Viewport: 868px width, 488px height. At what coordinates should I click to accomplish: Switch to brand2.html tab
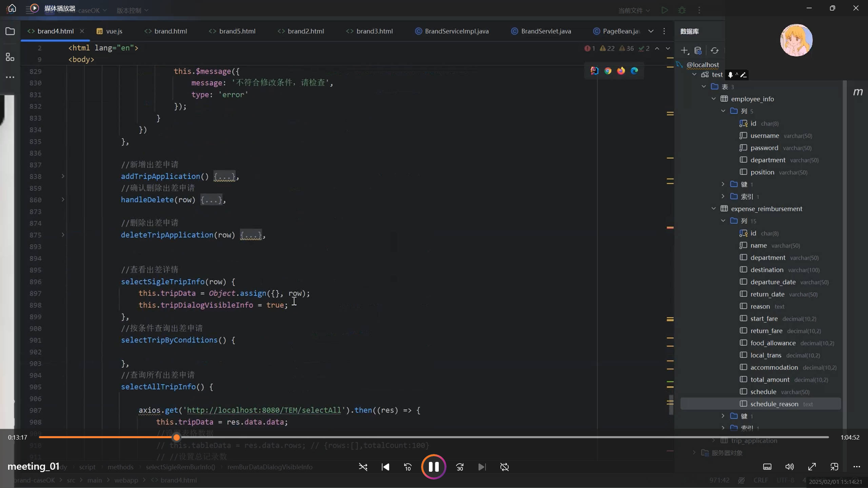click(301, 31)
